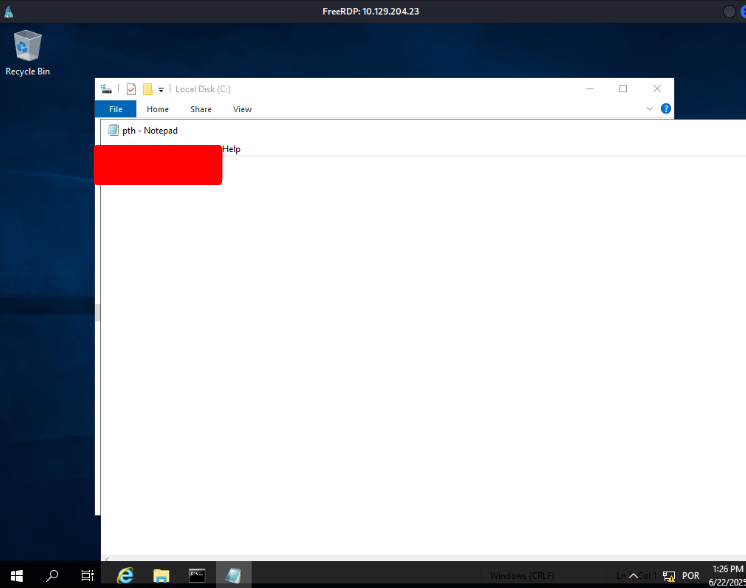Open File Explorer from the taskbar
The image size is (746, 588).
161,575
